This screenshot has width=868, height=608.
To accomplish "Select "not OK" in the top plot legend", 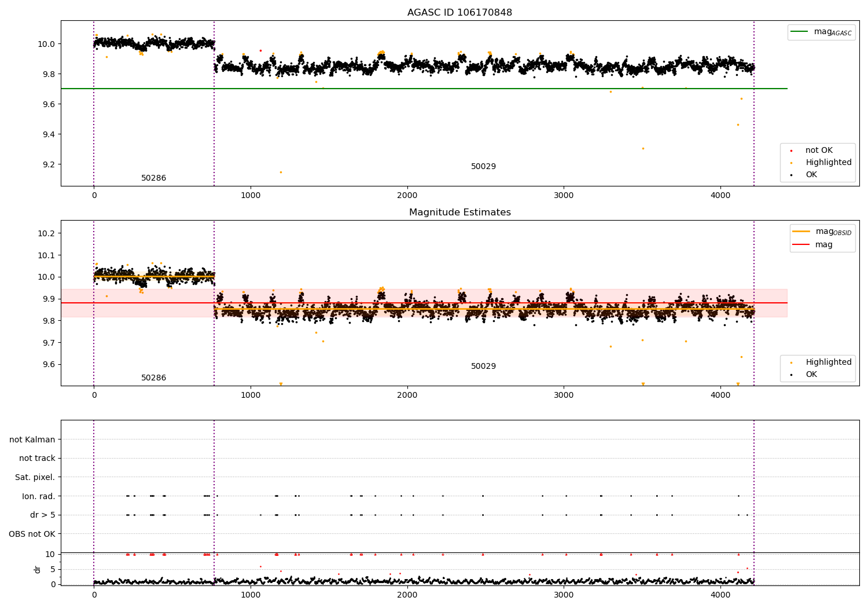I will (811, 150).
